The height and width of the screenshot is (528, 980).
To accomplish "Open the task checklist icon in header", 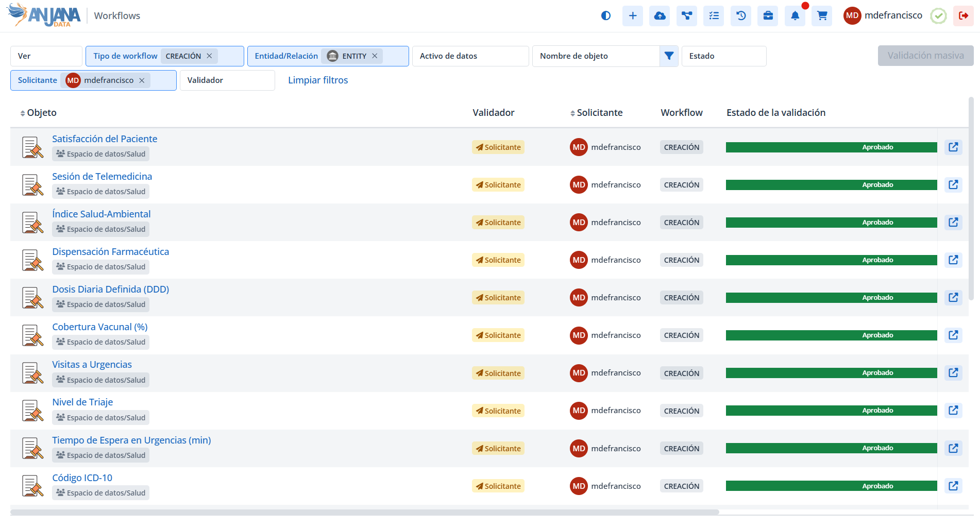I will pos(714,16).
